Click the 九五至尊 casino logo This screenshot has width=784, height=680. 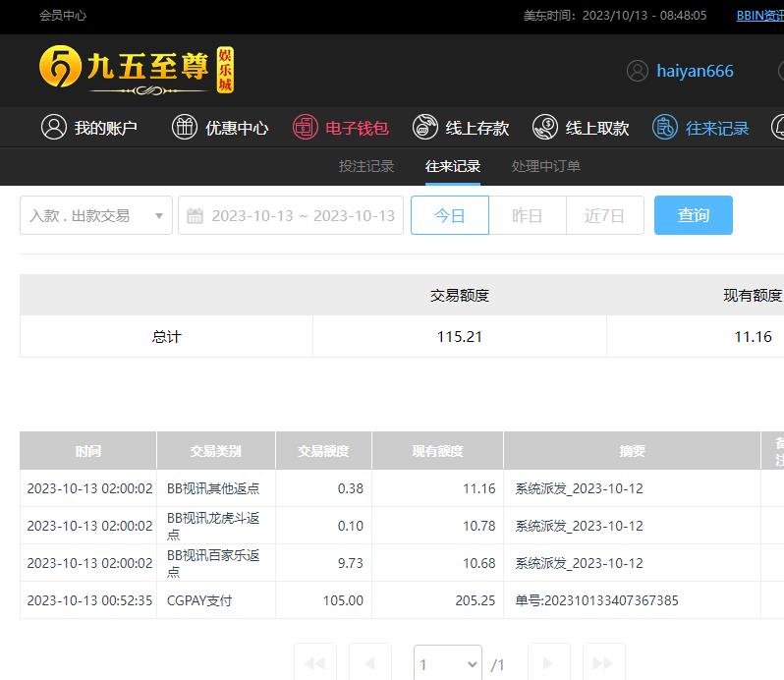[137, 69]
